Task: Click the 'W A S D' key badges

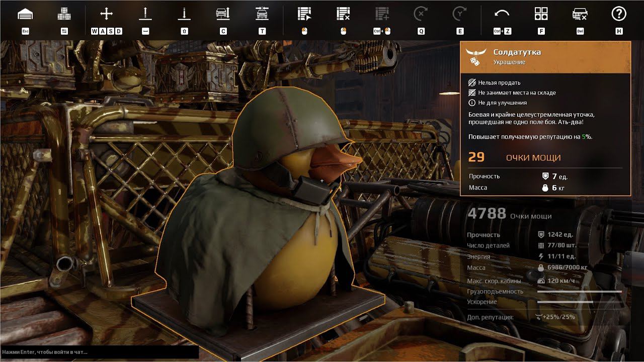Action: click(106, 31)
